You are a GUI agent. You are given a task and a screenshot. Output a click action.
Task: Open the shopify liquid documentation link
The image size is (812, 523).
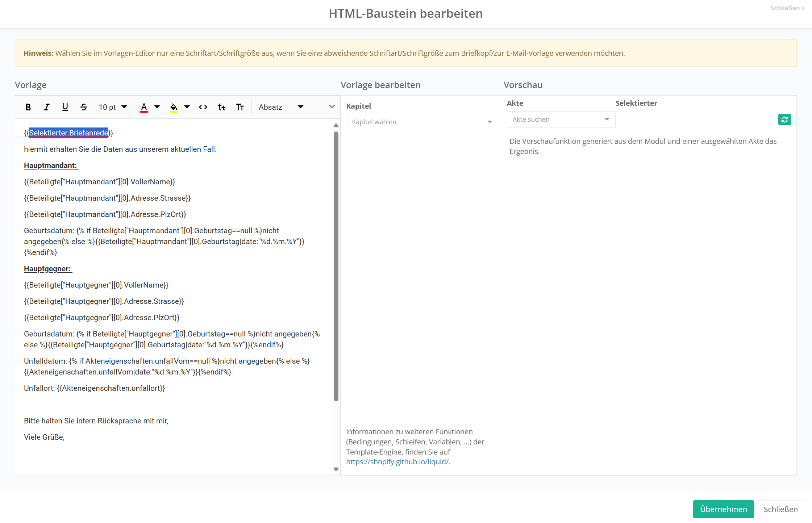(397, 462)
